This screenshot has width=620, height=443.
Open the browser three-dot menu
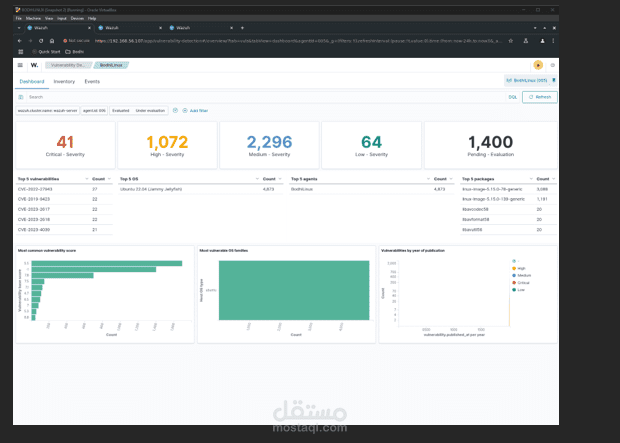(553, 41)
